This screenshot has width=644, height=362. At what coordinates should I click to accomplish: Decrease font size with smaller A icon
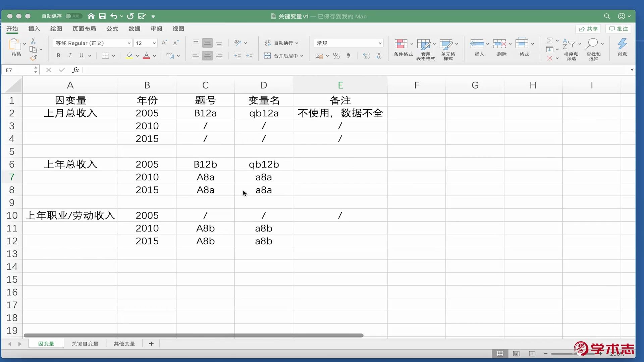[x=176, y=43]
